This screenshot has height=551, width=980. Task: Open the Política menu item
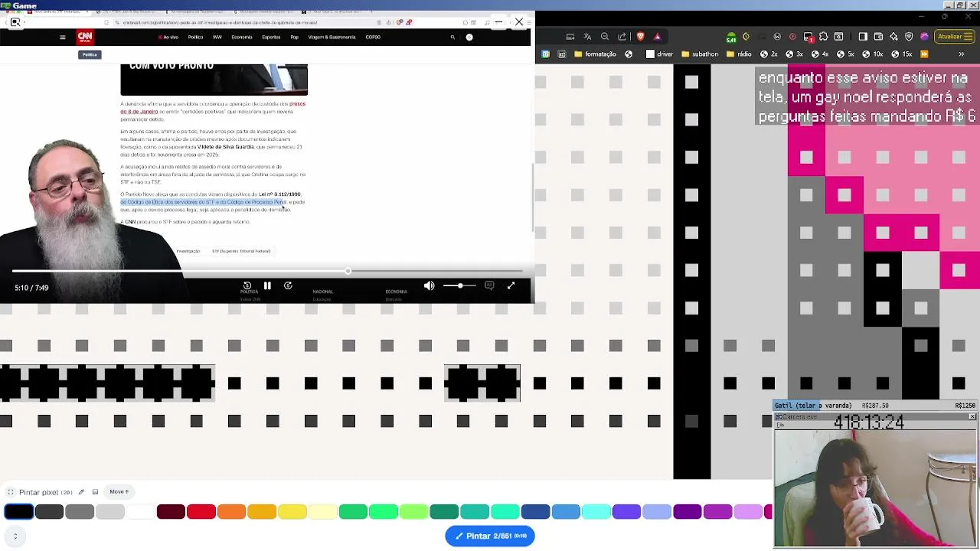(x=196, y=37)
